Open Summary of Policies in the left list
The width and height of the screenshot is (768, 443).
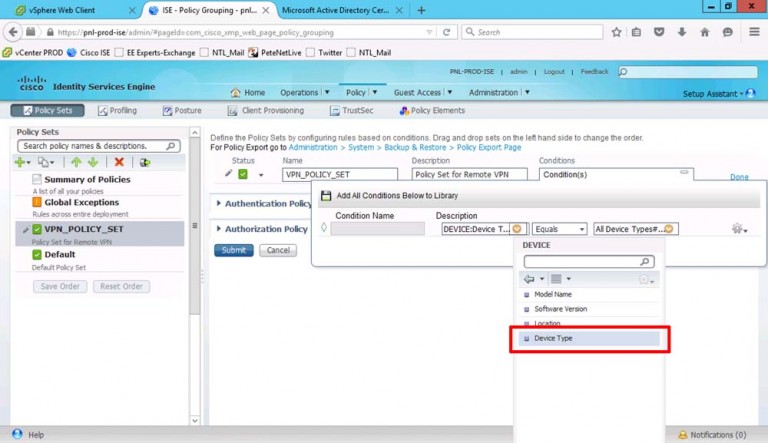coord(87,179)
